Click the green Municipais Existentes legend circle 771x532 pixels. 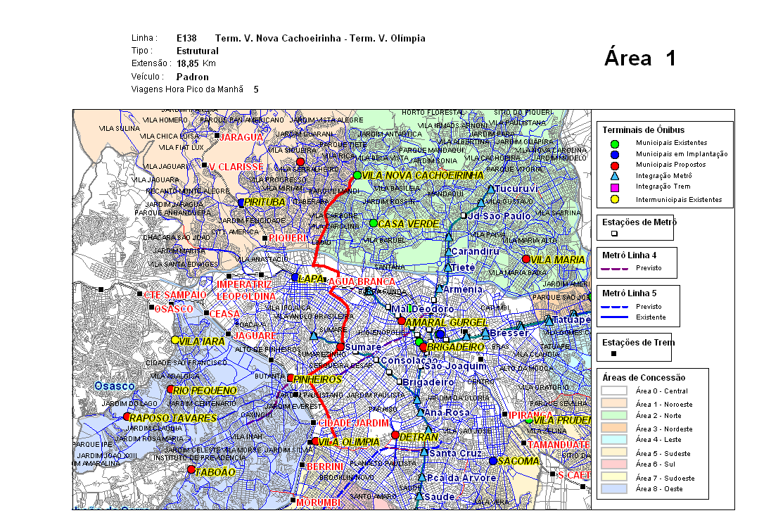[x=615, y=144]
